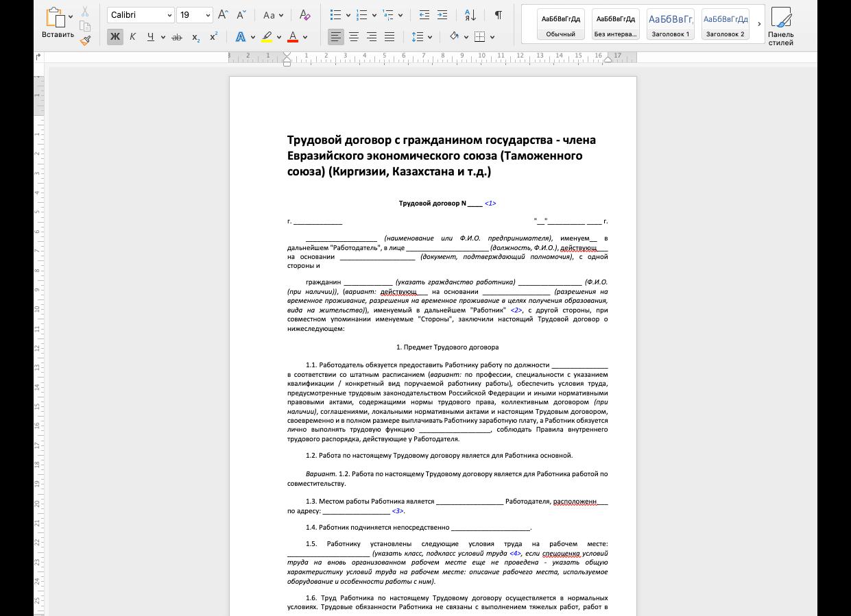Screen dimensions: 851x616
Task: Sort text with А-Я icon
Action: coord(470,15)
